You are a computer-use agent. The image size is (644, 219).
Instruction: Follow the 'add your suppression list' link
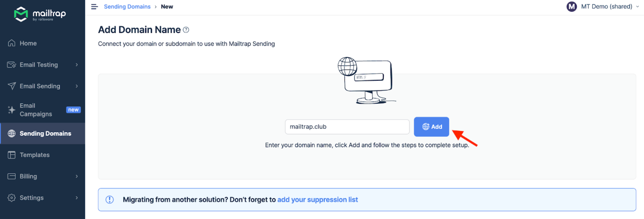point(318,200)
